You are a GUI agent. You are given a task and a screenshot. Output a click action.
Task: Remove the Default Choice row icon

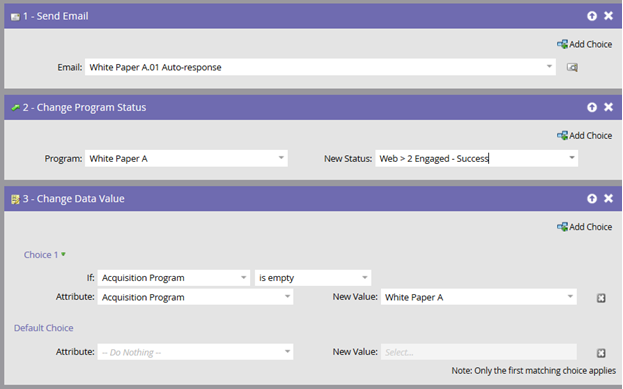[x=601, y=353]
